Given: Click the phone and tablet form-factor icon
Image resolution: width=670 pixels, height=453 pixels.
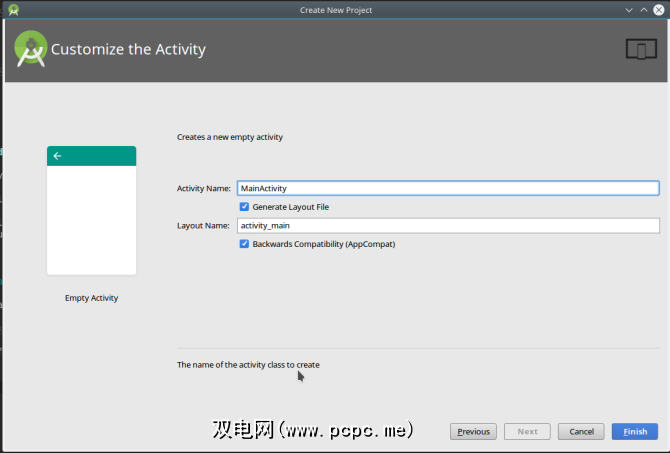Looking at the screenshot, I should tap(641, 49).
